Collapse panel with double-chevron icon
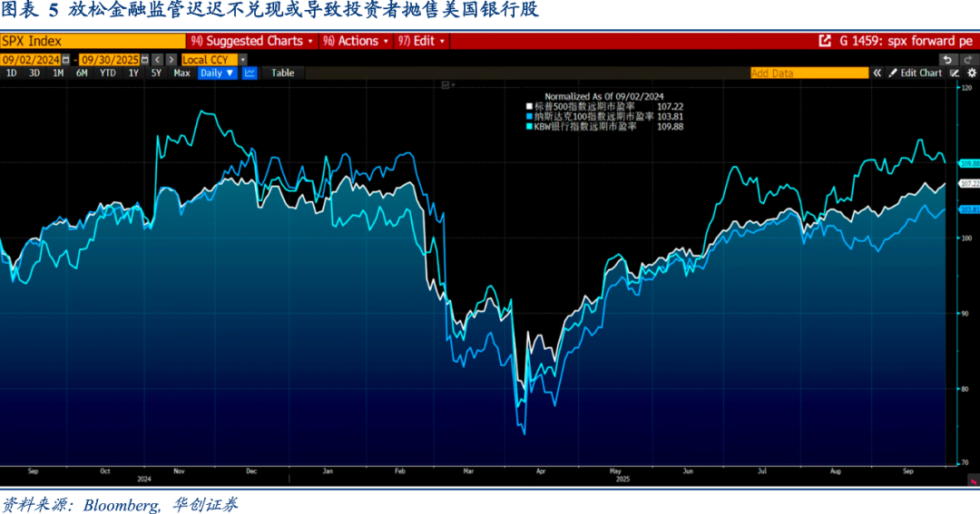The width and height of the screenshot is (980, 514). tap(877, 73)
